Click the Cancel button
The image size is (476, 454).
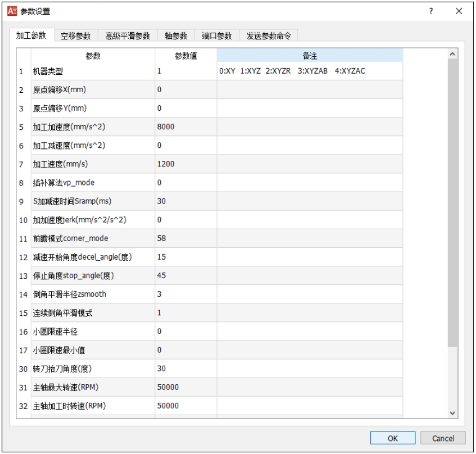(443, 438)
